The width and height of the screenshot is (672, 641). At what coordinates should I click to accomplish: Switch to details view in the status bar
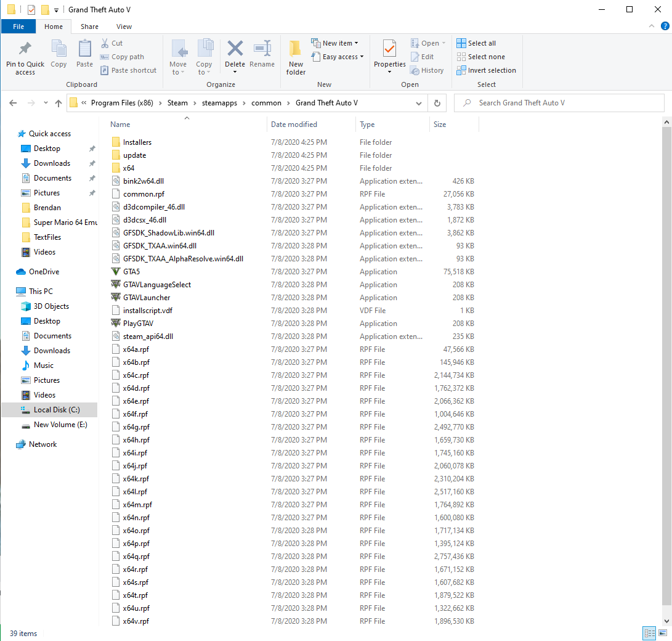coord(649,633)
